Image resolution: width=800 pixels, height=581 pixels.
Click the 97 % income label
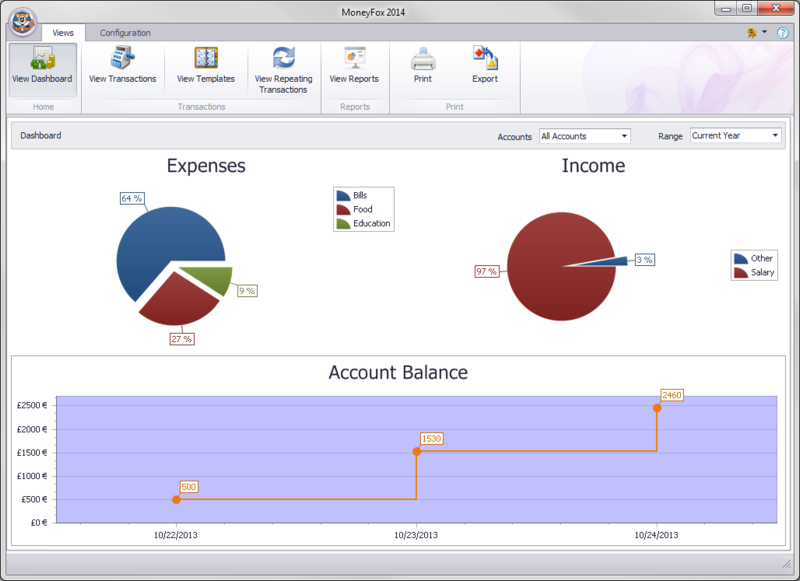click(x=487, y=271)
